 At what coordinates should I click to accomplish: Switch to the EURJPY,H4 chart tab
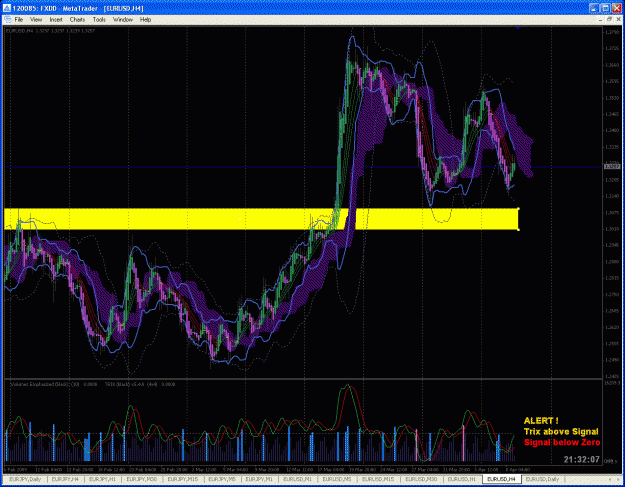(x=65, y=479)
